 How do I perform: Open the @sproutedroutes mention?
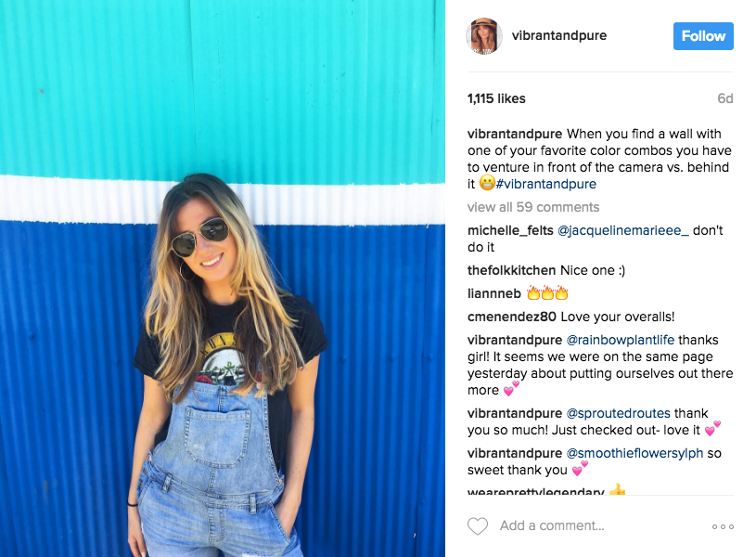coord(618,414)
